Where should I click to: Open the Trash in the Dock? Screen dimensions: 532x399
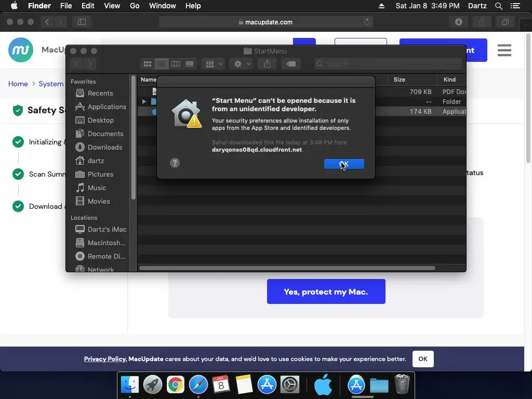coord(402,384)
